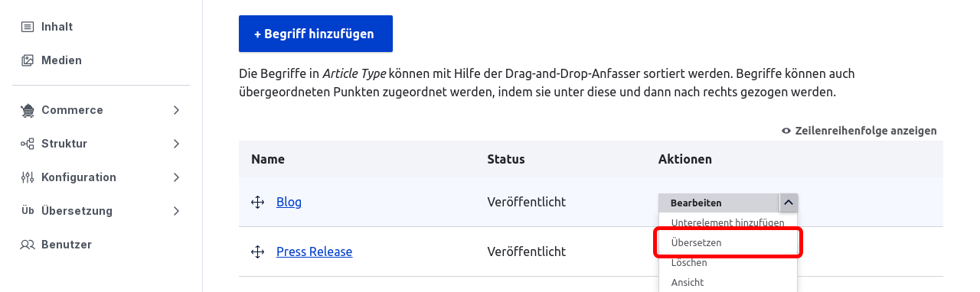
Task: Expand the Konfiguration menu chevron
Action: (x=176, y=177)
